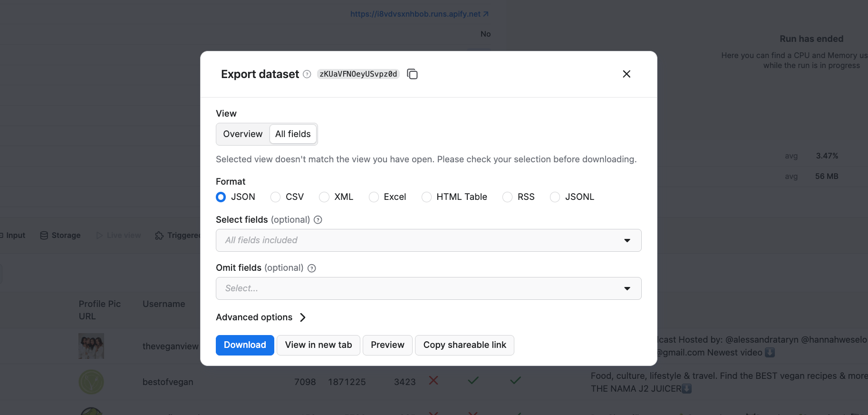Pick the Excel format option
Screen dimensions: 868x415
point(374,197)
